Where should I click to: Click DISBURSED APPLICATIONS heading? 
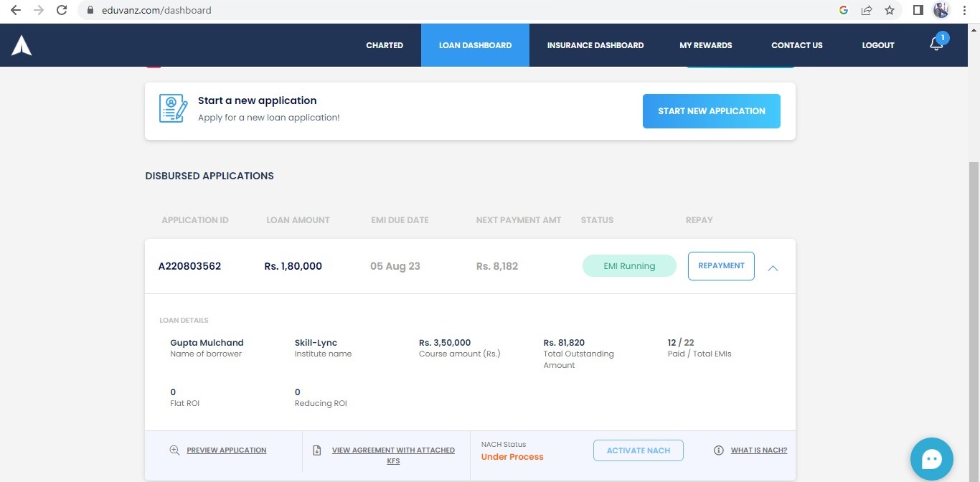209,176
